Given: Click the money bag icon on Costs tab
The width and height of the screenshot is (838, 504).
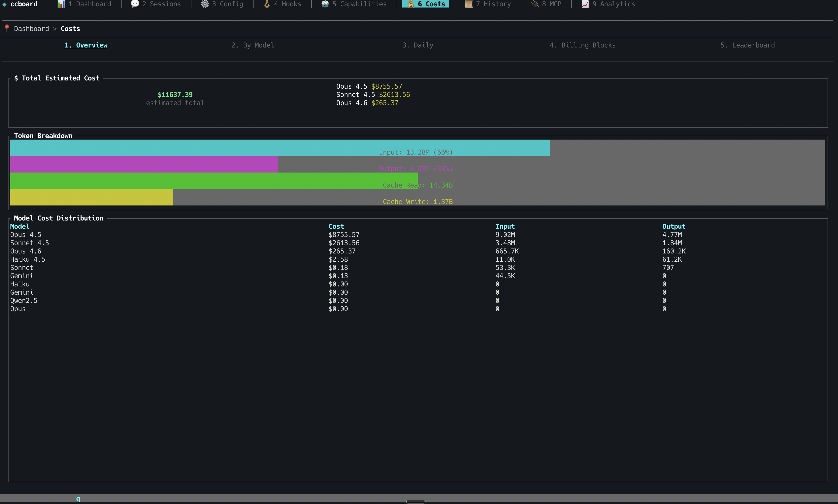Looking at the screenshot, I should (410, 4).
